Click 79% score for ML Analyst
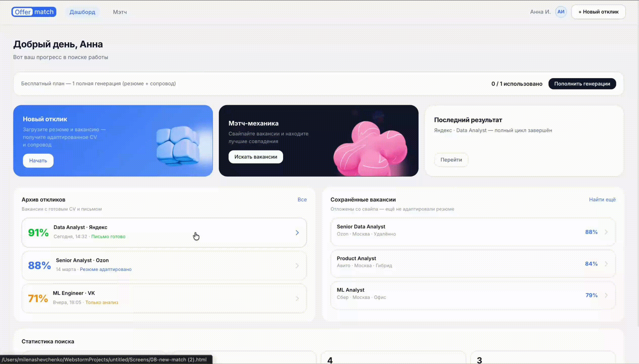Viewport: 639px width, 364px height. coord(591,295)
